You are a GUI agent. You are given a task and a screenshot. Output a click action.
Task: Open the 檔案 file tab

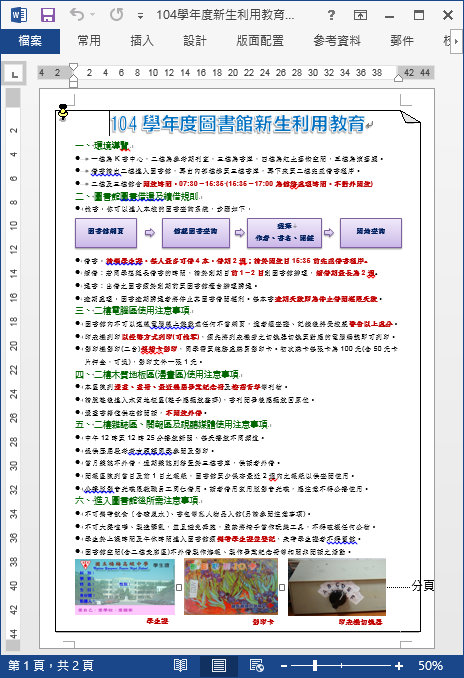pyautogui.click(x=30, y=41)
